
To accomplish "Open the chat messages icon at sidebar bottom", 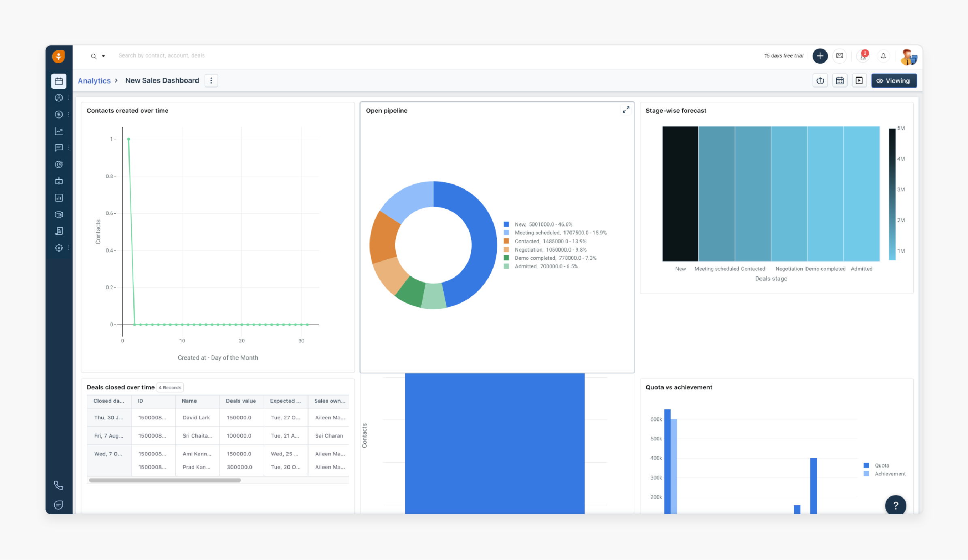I will (x=58, y=505).
